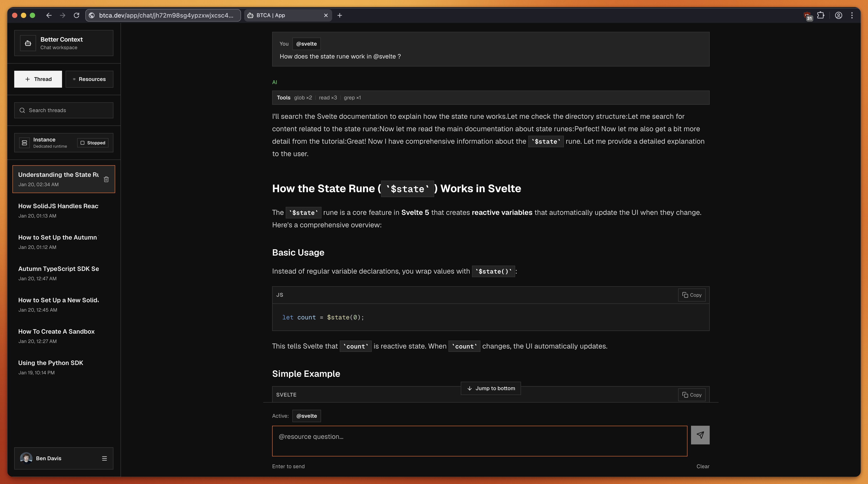The image size is (868, 484).
Task: Click the Instance dedicated runtime icon
Action: click(24, 143)
